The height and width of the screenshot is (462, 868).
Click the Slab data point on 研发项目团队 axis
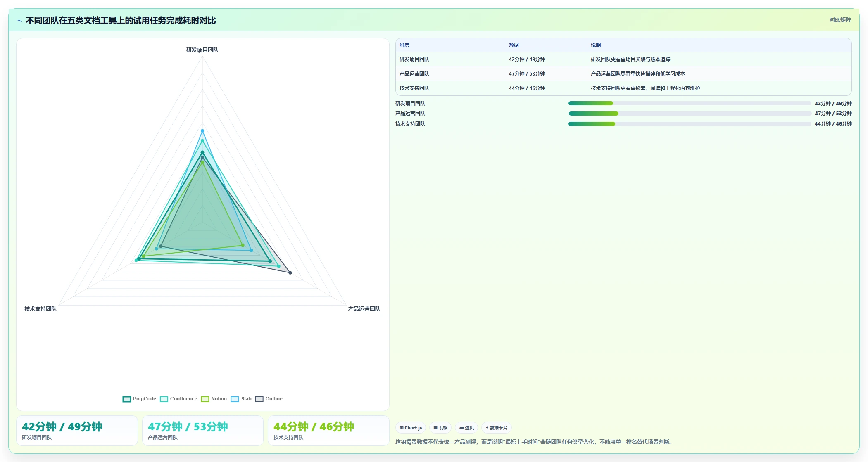tap(202, 131)
